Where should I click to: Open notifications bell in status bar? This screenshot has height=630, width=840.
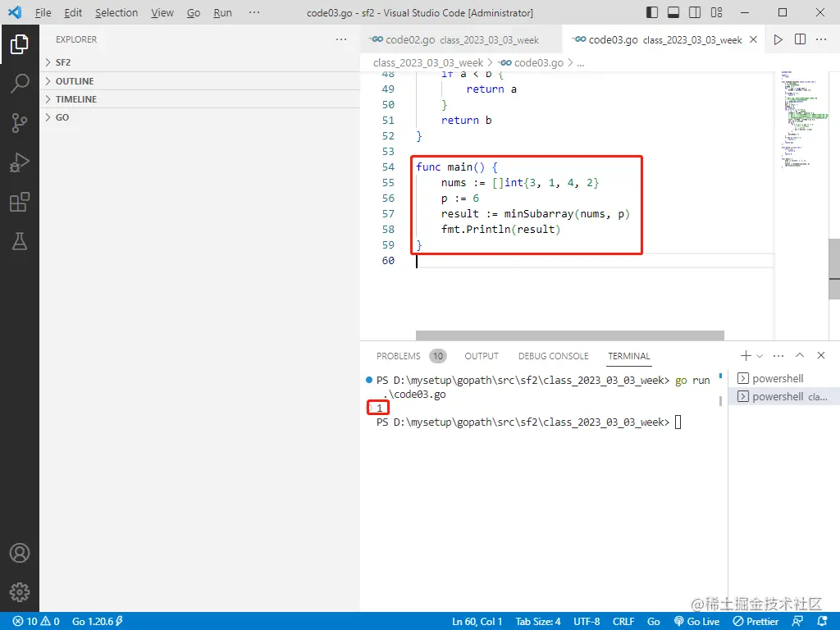823,621
